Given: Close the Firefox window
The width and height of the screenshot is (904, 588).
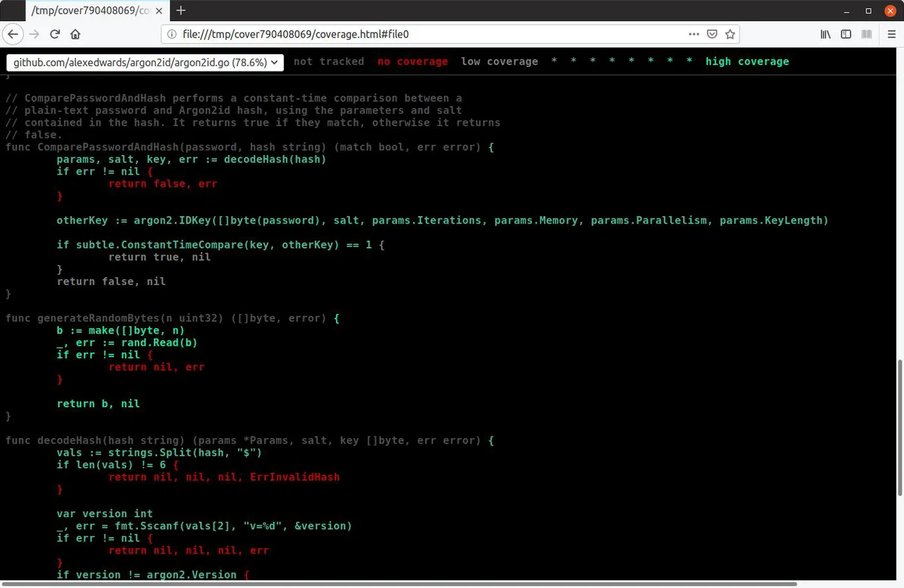Looking at the screenshot, I should (889, 11).
